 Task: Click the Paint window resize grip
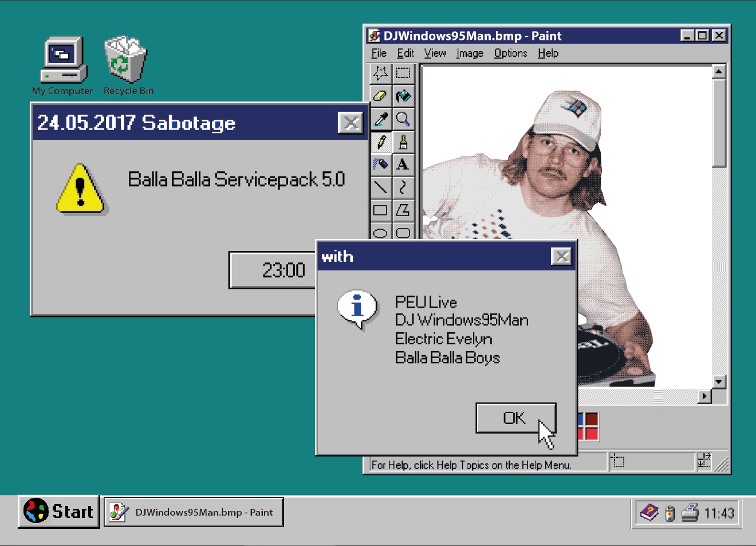721,463
